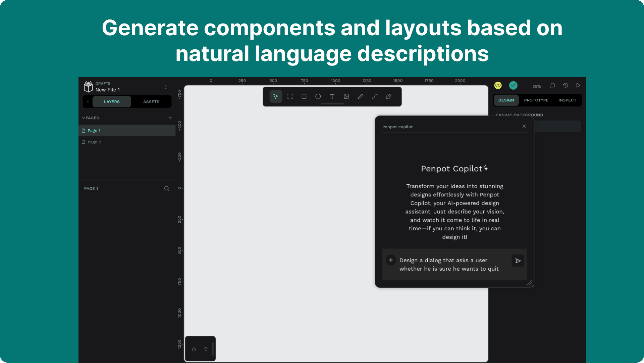This screenshot has height=363, width=644.
Task: Select the Move tool arrow
Action: click(276, 97)
